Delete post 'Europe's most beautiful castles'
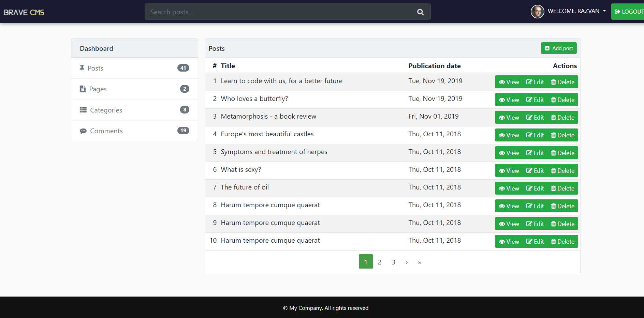The height and width of the screenshot is (318, 644). 562,135
